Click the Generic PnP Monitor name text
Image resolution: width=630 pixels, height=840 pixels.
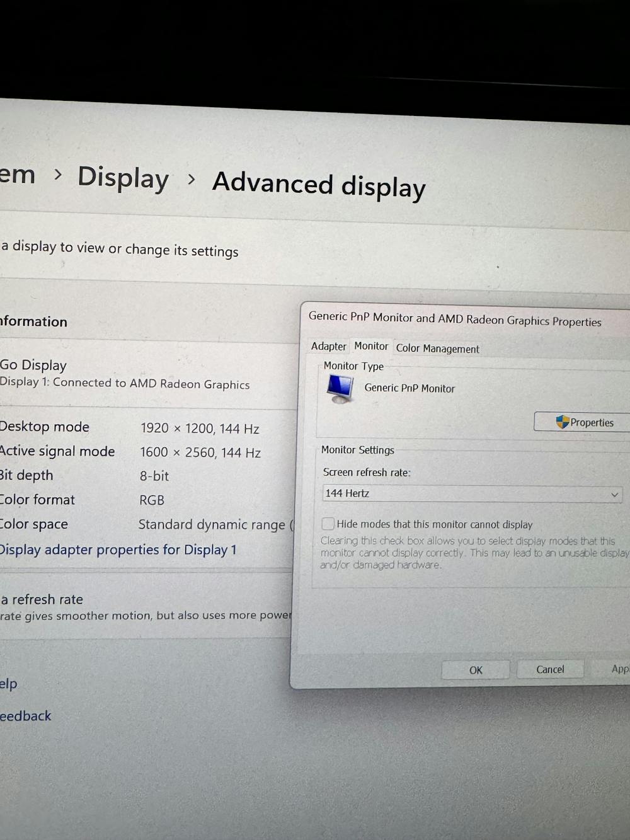point(409,388)
